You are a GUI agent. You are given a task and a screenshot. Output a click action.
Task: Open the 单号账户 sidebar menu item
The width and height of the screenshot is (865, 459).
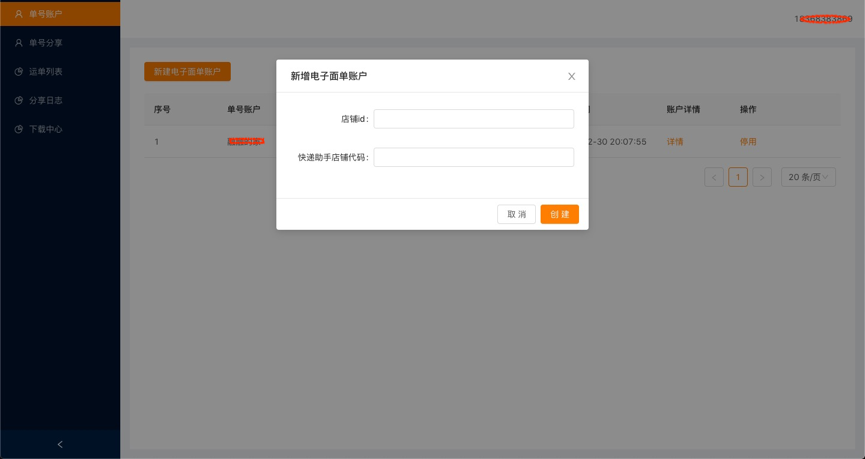pyautogui.click(x=60, y=14)
